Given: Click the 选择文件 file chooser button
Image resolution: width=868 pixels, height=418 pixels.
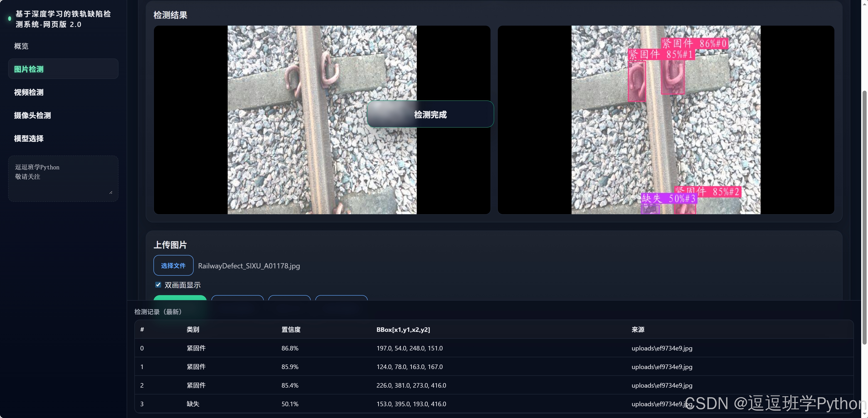Looking at the screenshot, I should [173, 265].
